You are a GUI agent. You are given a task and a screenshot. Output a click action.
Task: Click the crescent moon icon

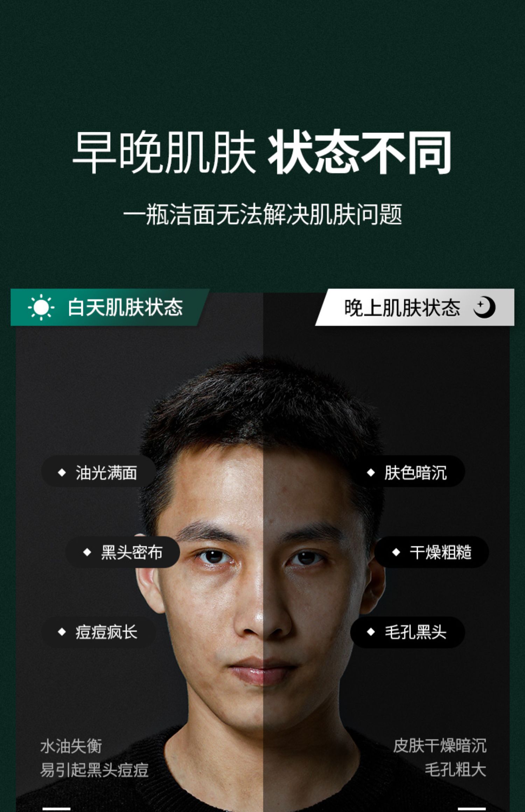[485, 307]
